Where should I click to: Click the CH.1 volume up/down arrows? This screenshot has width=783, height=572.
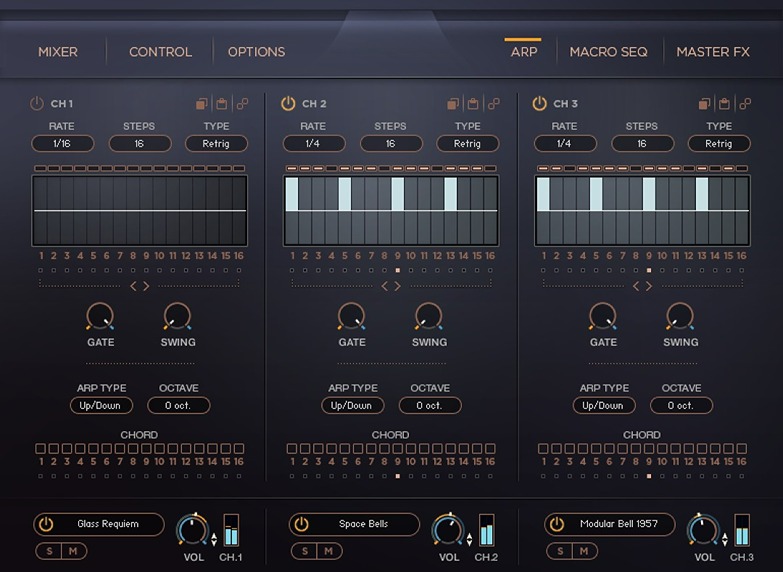[x=214, y=540]
